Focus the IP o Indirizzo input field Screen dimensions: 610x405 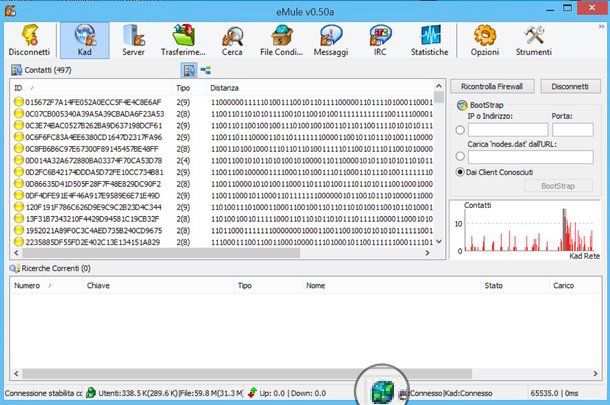pyautogui.click(x=508, y=130)
